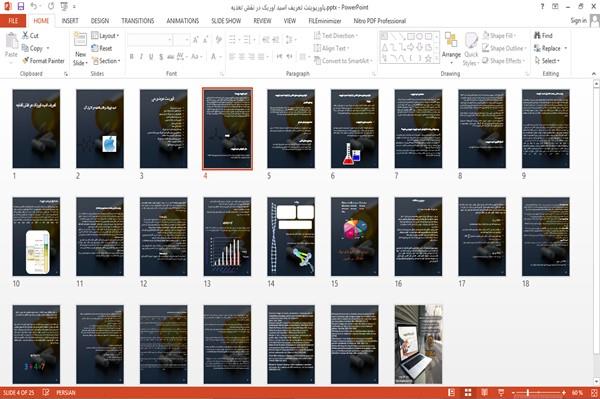
Task: Switch to the TRANSITIONS tab
Action: [138, 21]
